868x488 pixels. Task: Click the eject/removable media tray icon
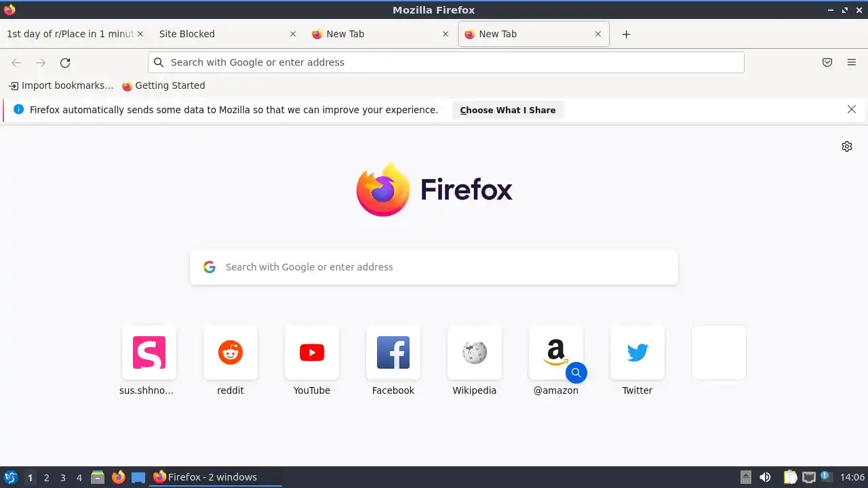[746, 477]
